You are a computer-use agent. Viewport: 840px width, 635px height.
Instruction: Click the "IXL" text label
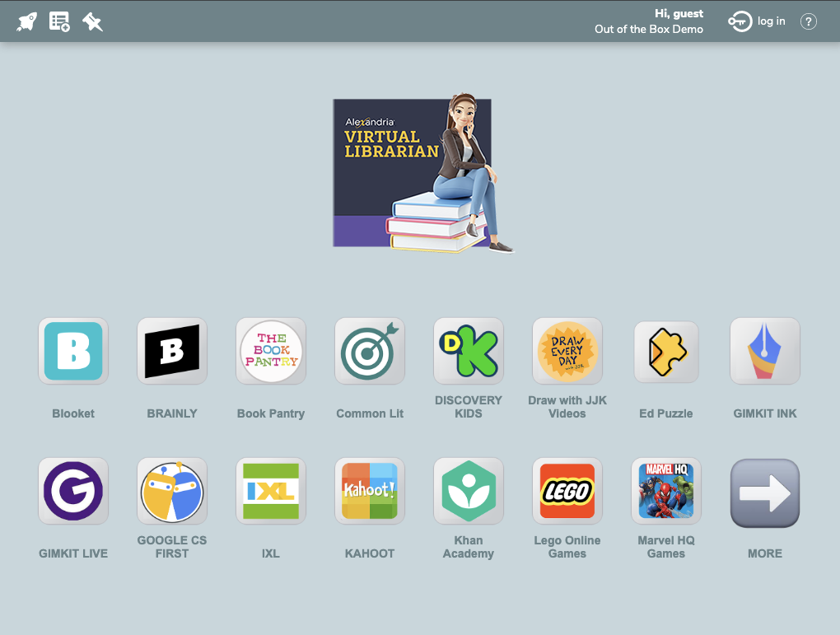tap(271, 553)
